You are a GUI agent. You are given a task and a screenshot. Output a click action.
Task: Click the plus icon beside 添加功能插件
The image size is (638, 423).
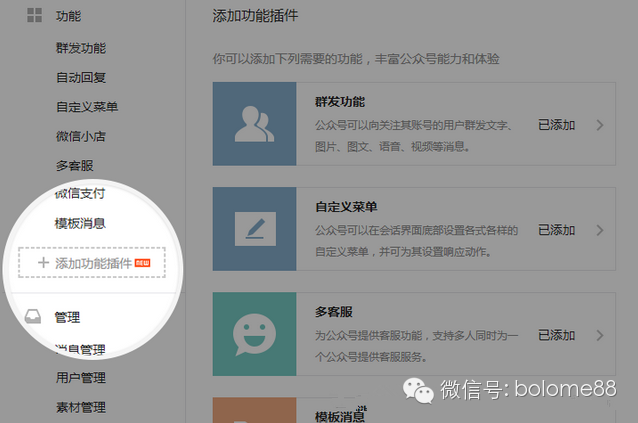pos(44,262)
